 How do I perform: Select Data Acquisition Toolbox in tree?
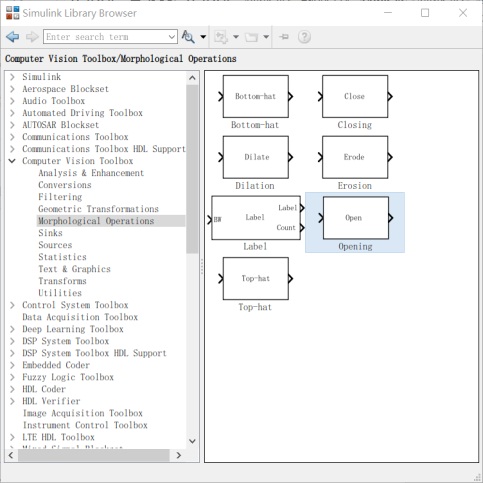click(80, 317)
